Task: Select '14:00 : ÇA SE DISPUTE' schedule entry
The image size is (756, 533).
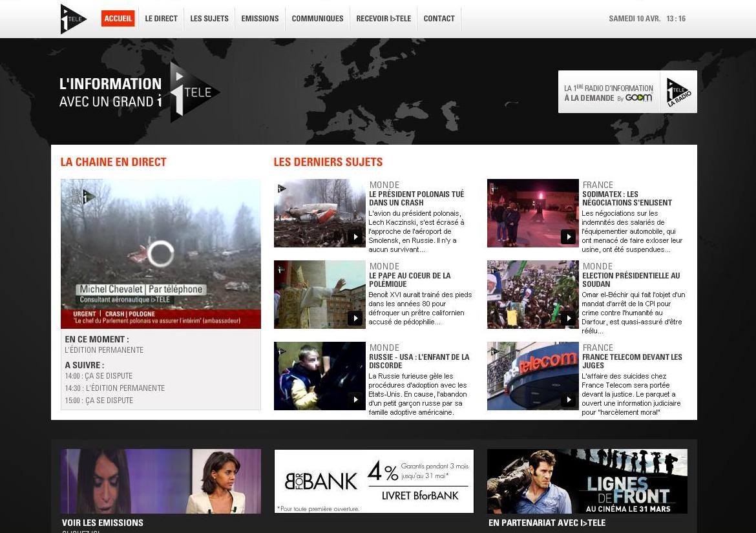Action: (x=99, y=376)
